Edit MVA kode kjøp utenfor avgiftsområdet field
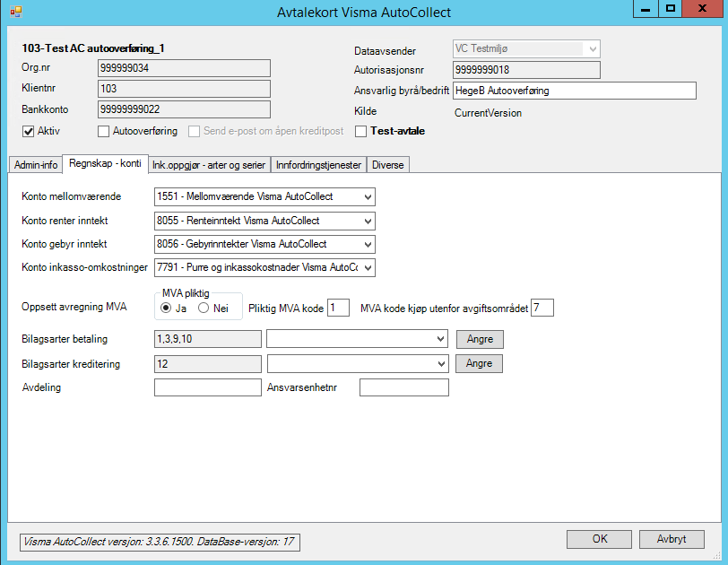 coord(542,308)
